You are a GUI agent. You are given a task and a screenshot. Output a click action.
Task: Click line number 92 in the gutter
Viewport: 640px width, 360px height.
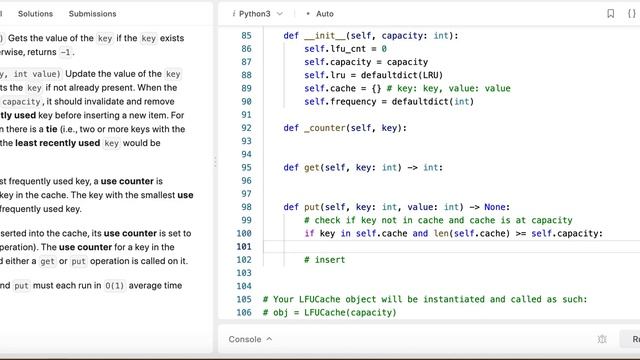tap(246, 128)
